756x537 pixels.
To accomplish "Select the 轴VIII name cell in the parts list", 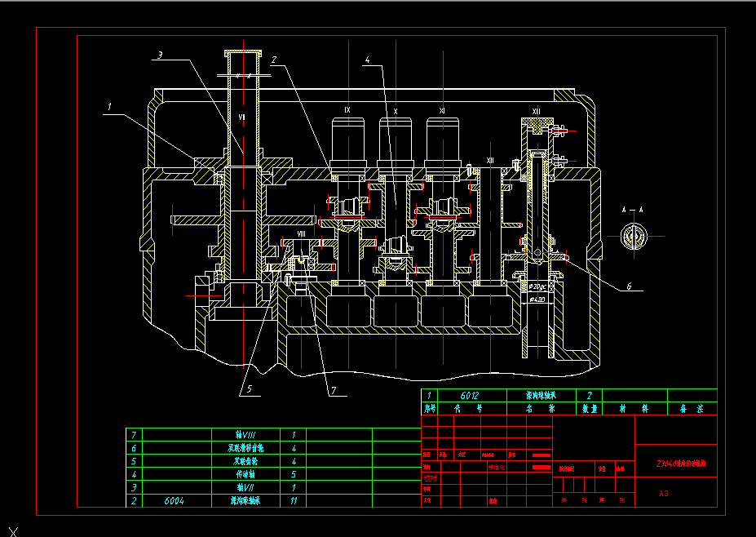I will [x=245, y=435].
